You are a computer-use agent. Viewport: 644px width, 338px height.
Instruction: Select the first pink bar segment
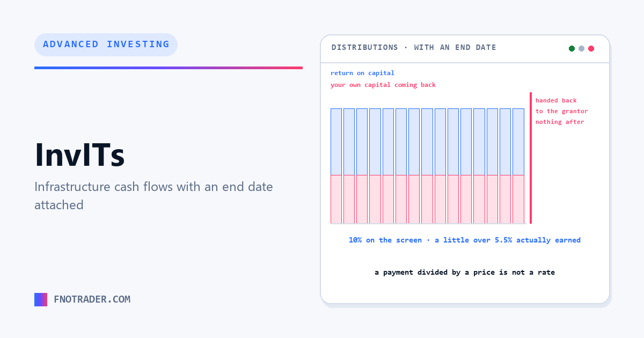336,199
